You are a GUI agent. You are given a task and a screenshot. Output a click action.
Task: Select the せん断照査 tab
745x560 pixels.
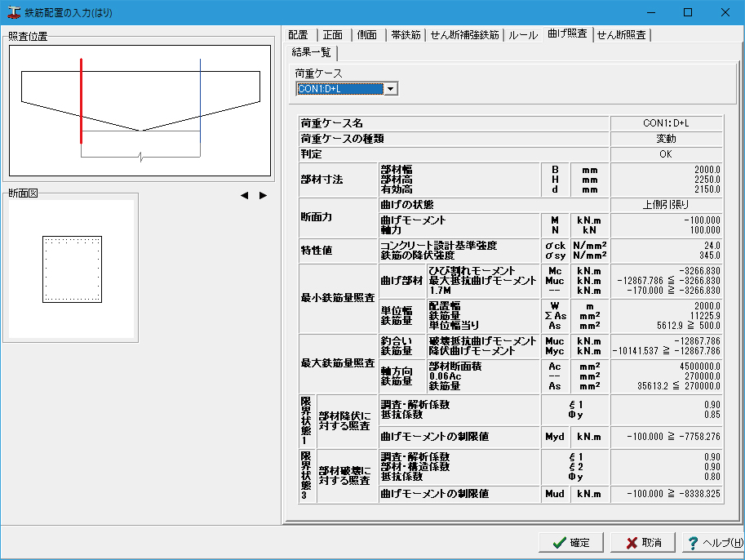click(x=621, y=35)
